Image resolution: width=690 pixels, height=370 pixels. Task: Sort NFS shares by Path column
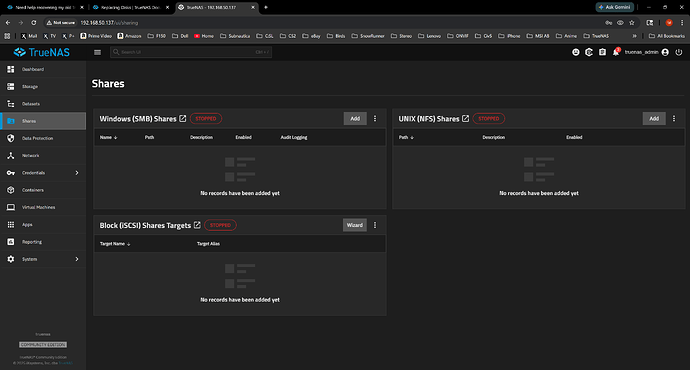coord(406,137)
